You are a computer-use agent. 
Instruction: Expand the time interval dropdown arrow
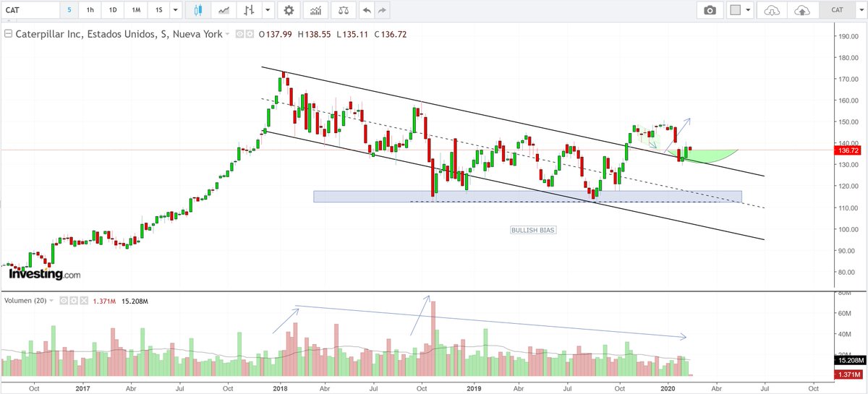click(176, 10)
